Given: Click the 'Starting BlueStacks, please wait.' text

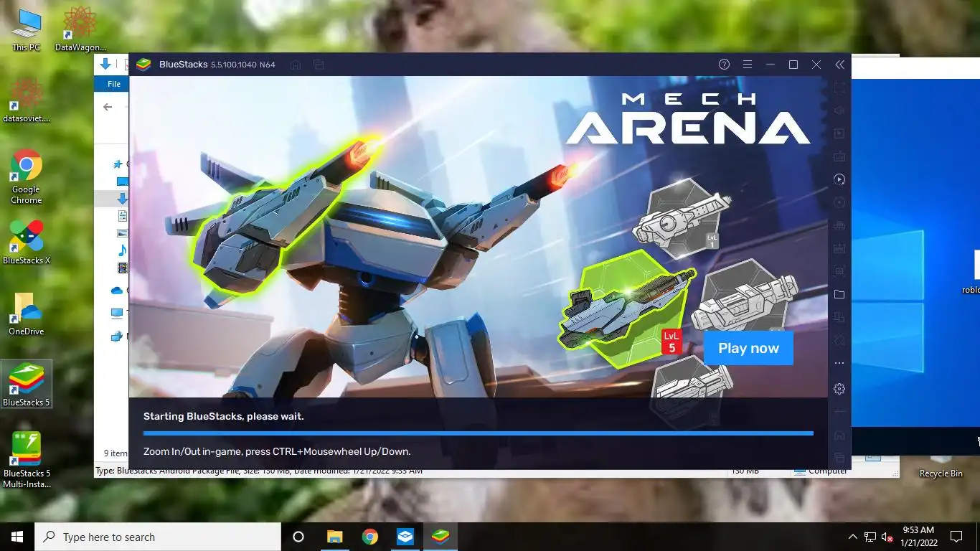Looking at the screenshot, I should tap(223, 416).
